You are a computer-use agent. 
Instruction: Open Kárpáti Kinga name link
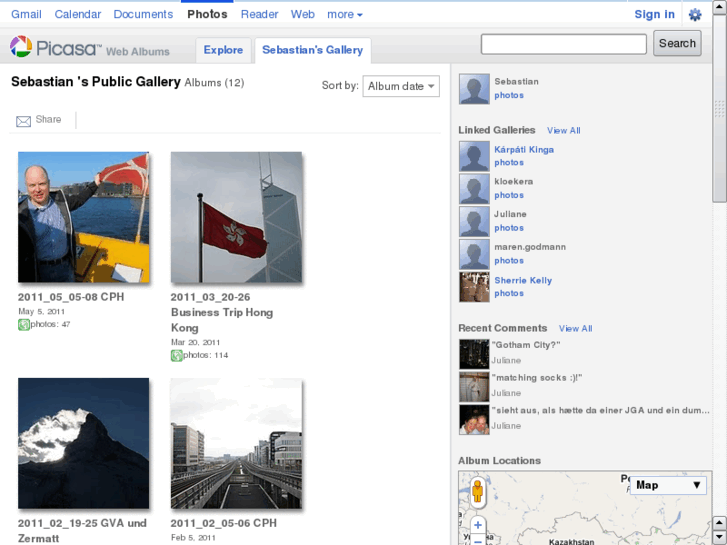point(524,149)
